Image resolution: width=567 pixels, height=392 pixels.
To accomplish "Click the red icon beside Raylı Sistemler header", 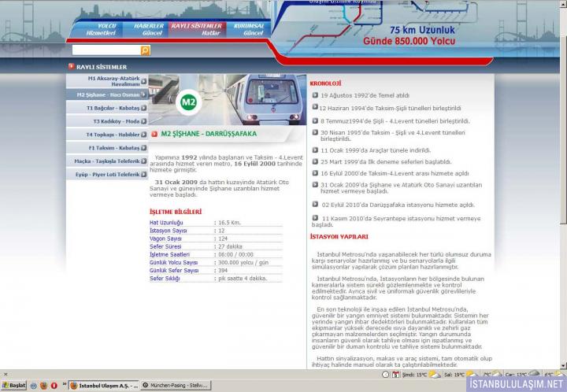I will [69, 67].
